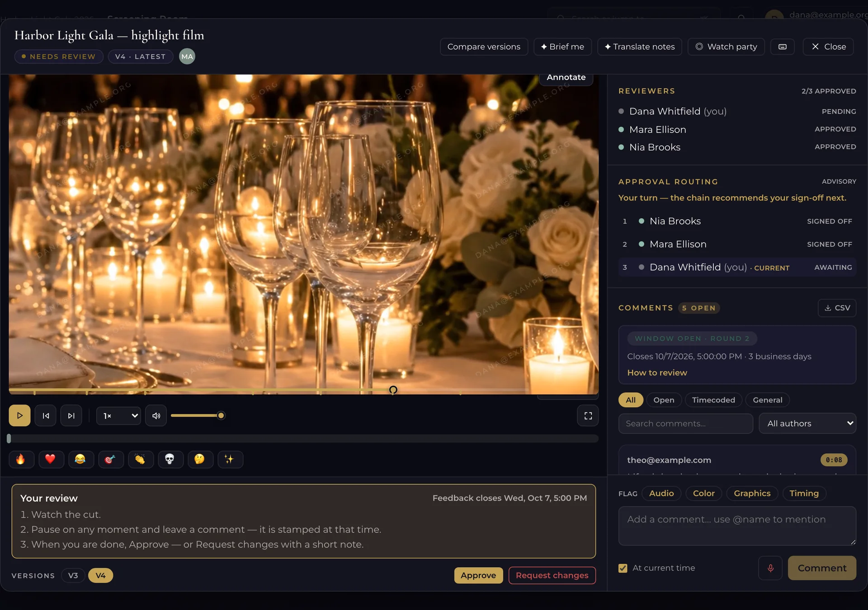Flag comment as Audio
The width and height of the screenshot is (868, 610).
click(661, 493)
